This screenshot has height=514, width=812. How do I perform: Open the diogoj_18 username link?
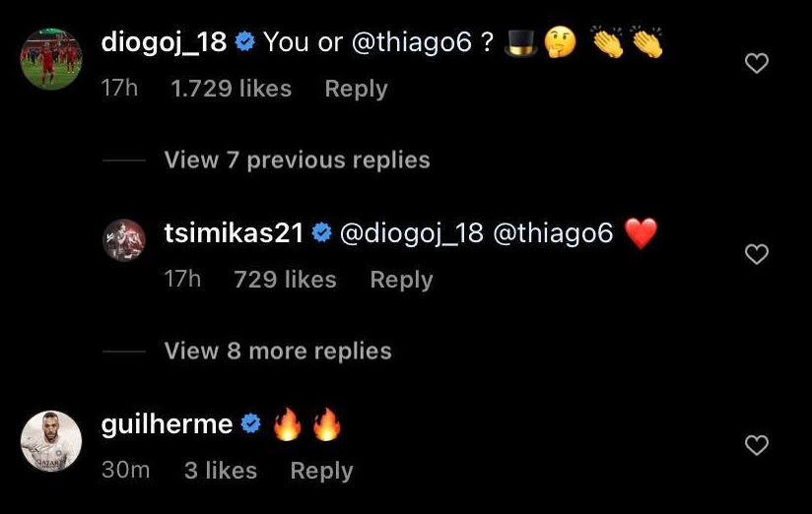(165, 42)
